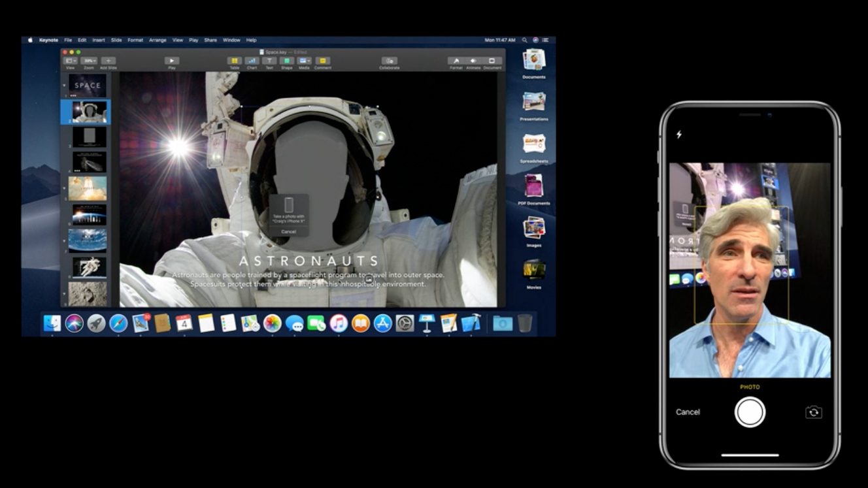The image size is (868, 488).
Task: Select the moon footprint slide thumbnail
Action: (x=88, y=293)
